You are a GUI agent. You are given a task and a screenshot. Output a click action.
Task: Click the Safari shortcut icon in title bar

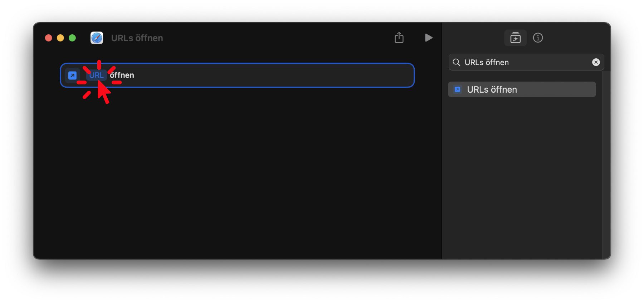coord(97,38)
